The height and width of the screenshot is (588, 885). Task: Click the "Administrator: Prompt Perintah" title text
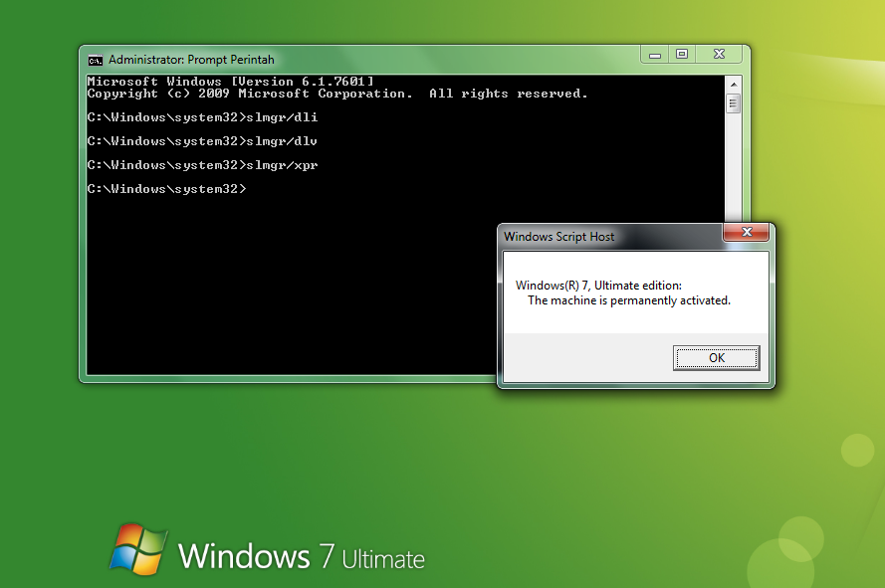(x=191, y=60)
